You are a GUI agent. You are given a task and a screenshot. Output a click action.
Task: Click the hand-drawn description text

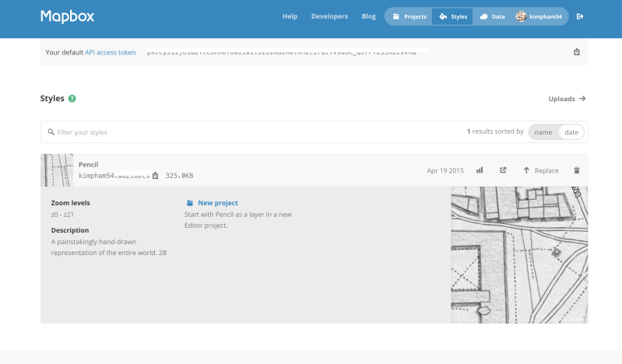point(109,247)
